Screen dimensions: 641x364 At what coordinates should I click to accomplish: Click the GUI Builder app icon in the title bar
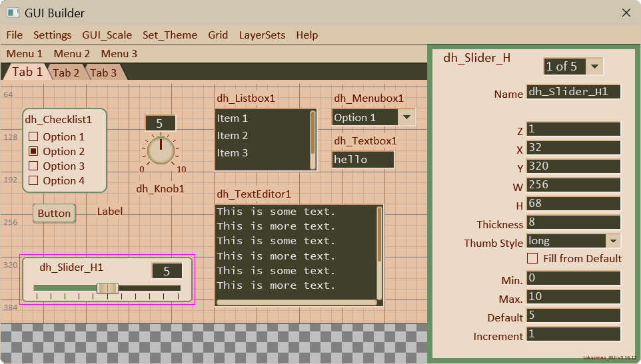[x=13, y=13]
